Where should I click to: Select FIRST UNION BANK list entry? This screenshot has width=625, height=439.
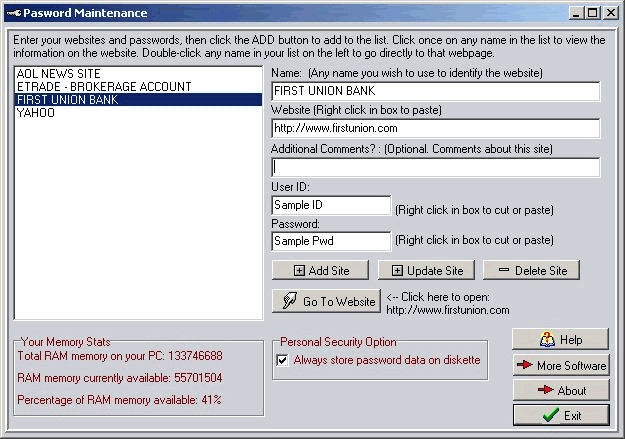coord(138,100)
